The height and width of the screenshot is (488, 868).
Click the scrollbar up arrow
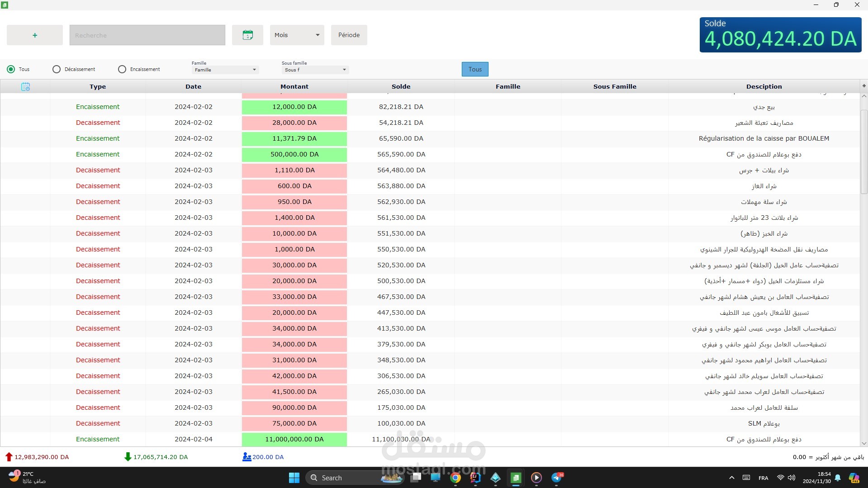pos(864,96)
